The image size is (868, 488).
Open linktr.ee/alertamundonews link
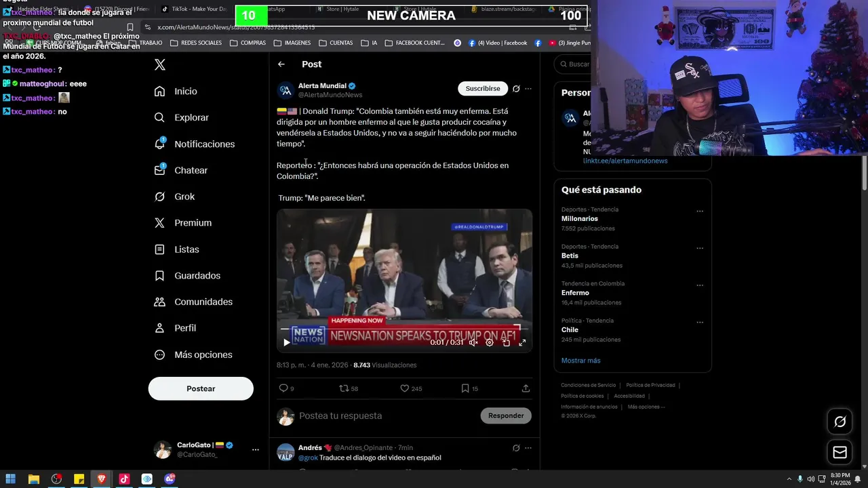tap(625, 161)
